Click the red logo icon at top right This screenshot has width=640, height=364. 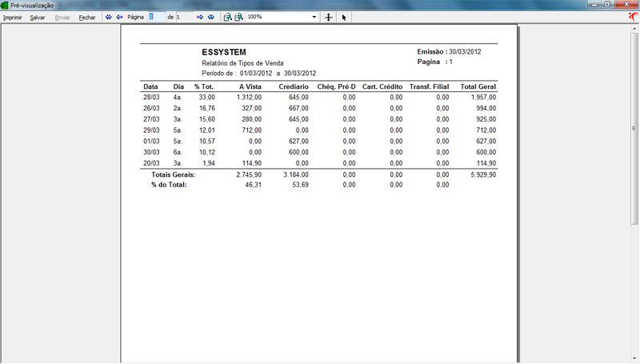point(633,16)
